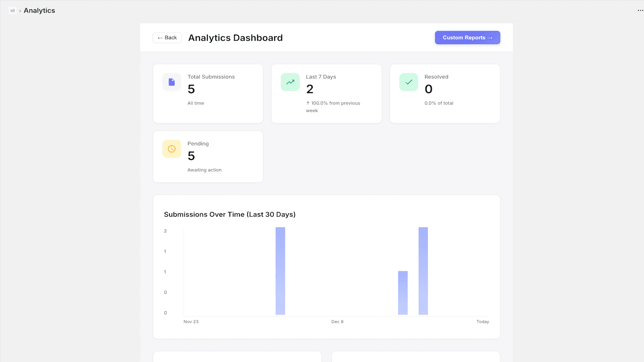Select the green trending-up icon on Last 7 Days card

click(x=290, y=82)
